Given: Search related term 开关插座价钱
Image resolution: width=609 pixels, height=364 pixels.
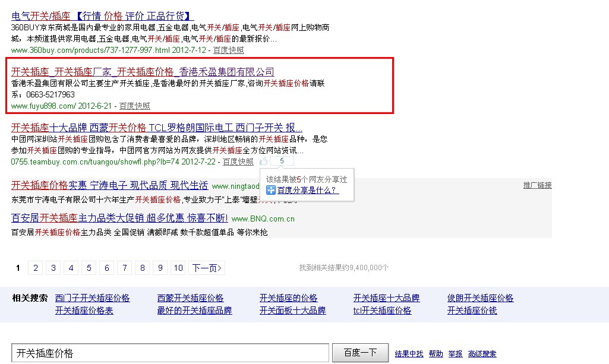Looking at the screenshot, I should pos(472,311).
